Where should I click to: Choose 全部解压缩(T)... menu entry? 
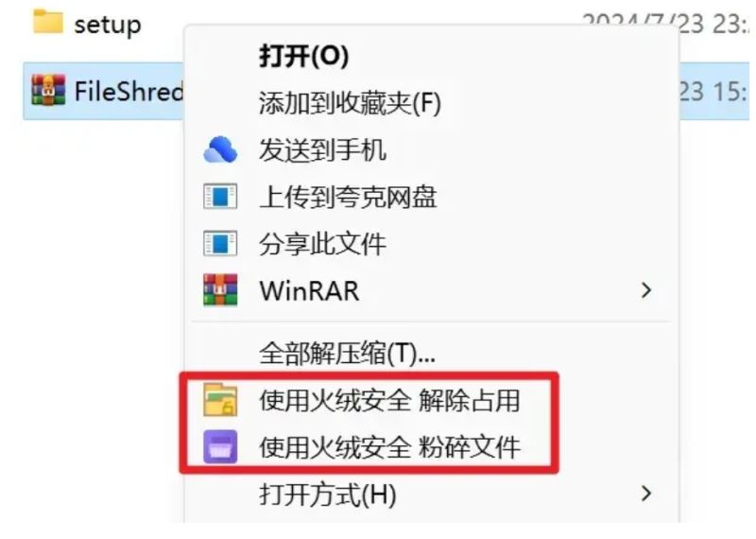tap(347, 354)
